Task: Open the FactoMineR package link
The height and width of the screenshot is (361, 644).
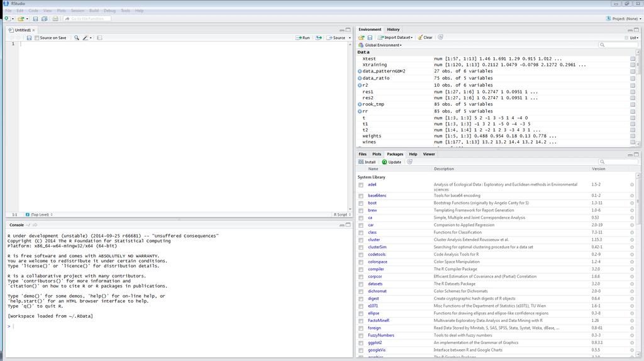Action: click(x=378, y=320)
